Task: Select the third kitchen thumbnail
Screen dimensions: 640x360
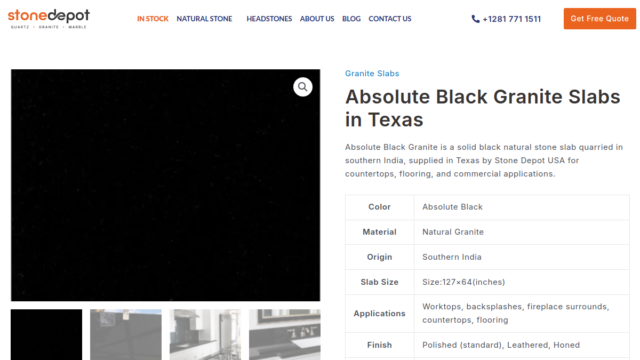Action: [205, 334]
